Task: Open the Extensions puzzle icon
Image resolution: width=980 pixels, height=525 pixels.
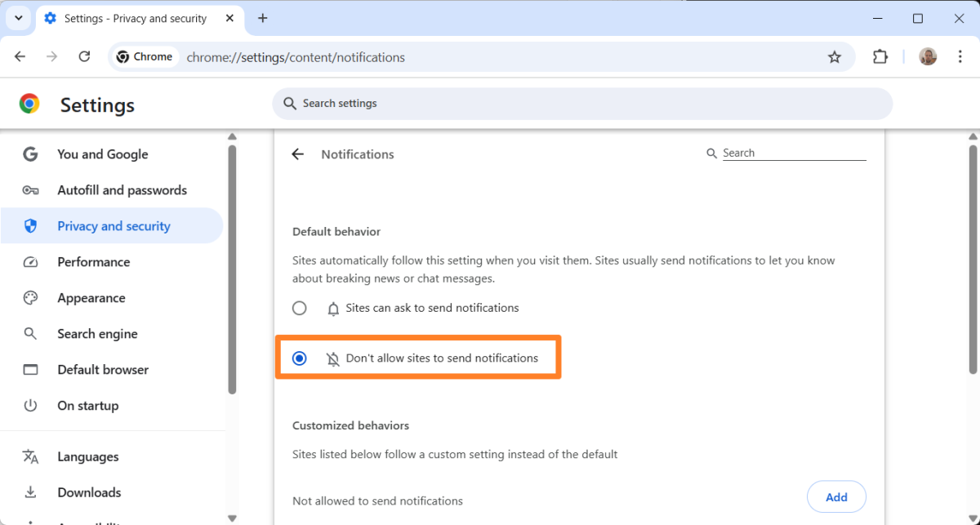Action: coord(880,56)
